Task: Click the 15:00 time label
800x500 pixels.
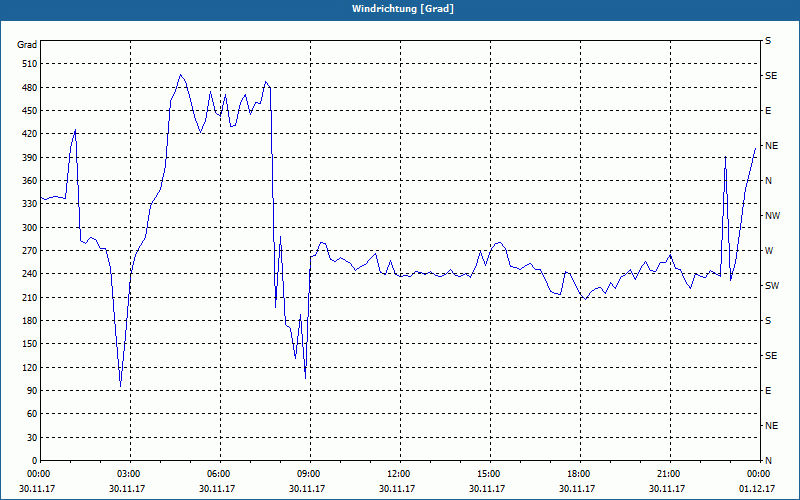Action: (x=487, y=473)
